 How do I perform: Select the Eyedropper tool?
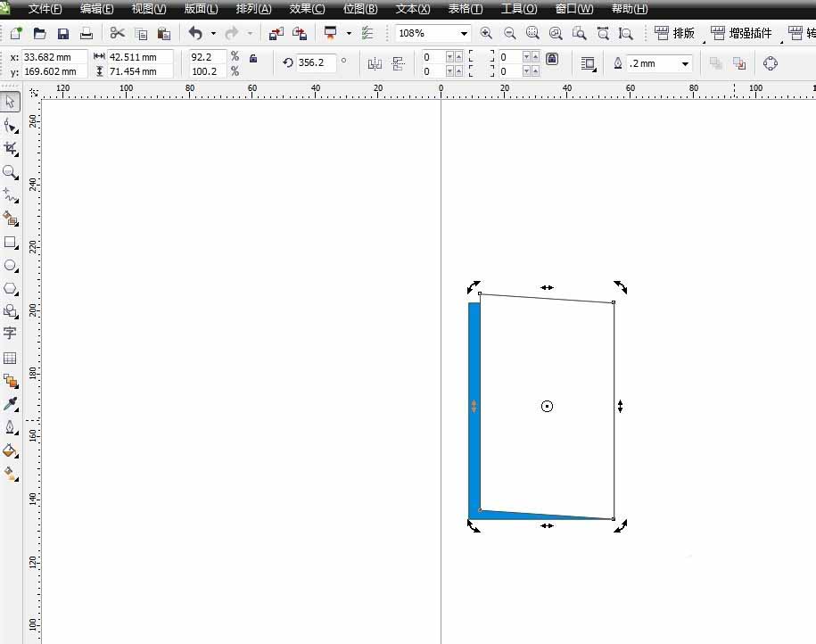click(x=10, y=404)
